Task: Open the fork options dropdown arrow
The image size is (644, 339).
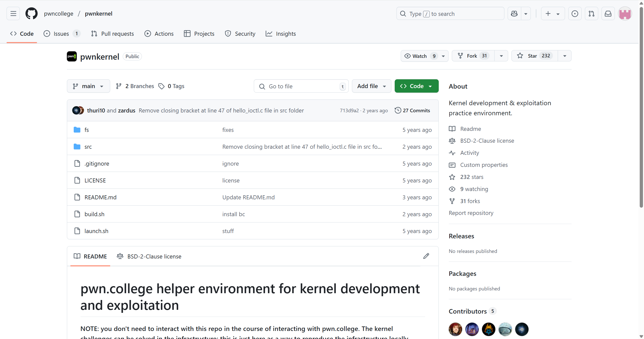Action: click(x=501, y=56)
